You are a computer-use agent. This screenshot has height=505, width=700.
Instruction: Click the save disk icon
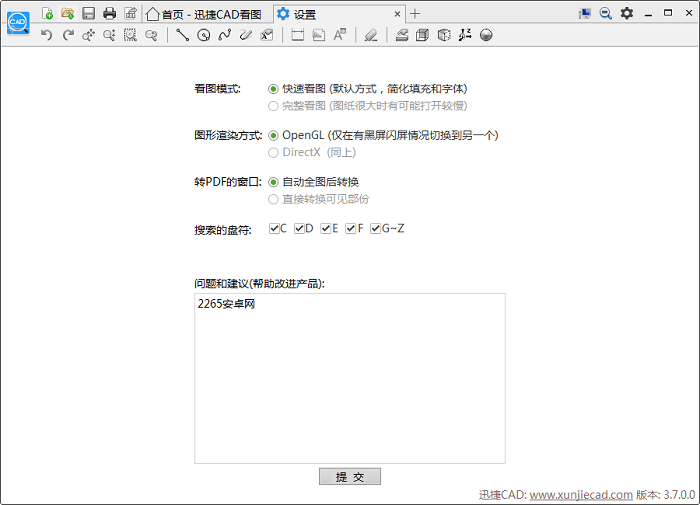click(x=89, y=13)
